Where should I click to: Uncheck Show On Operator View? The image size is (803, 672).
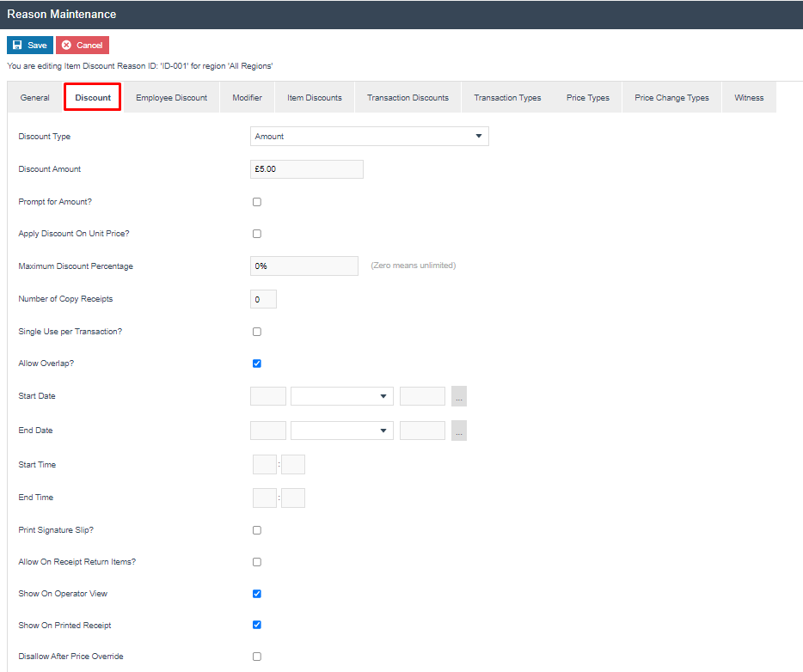pyautogui.click(x=257, y=594)
